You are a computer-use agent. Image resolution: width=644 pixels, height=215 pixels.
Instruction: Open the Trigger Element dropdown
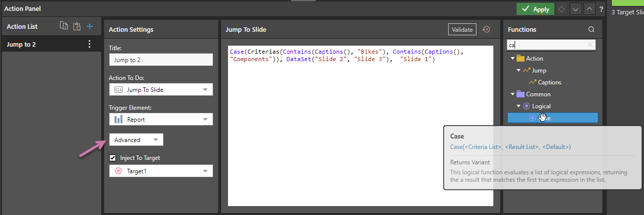(x=161, y=120)
